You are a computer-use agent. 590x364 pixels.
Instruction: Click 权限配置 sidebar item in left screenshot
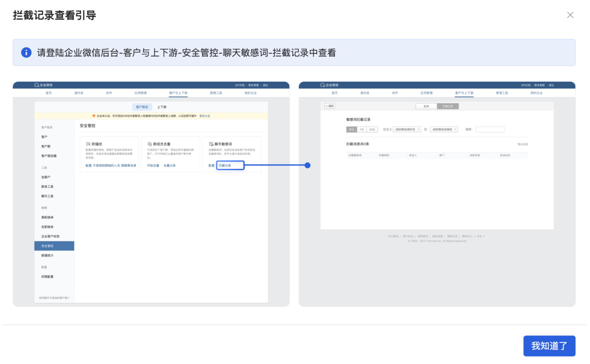(x=47, y=277)
